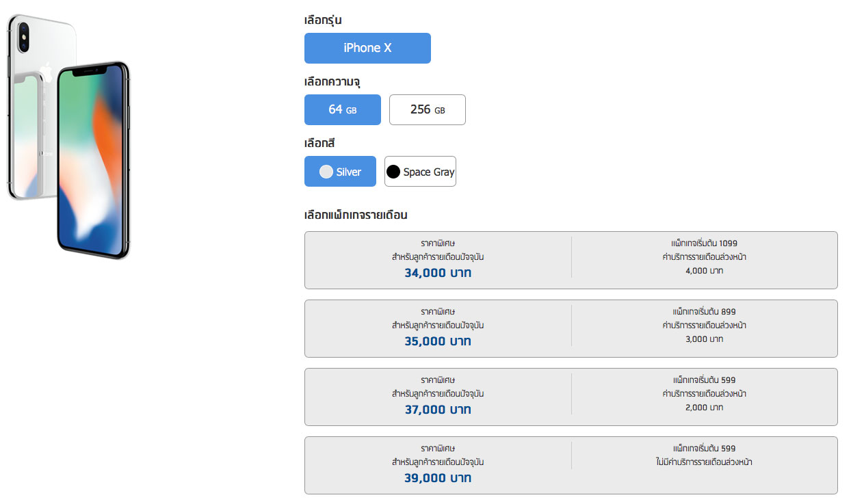Pick the package 599 without advance fee
This screenshot has height=504, width=851.
[x=571, y=465]
